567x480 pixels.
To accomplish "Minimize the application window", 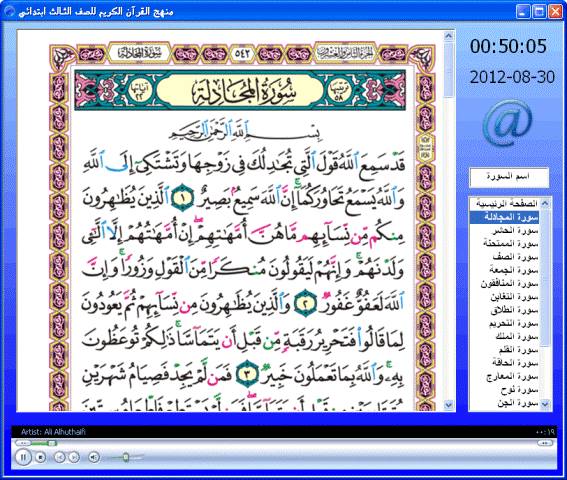I will point(522,11).
